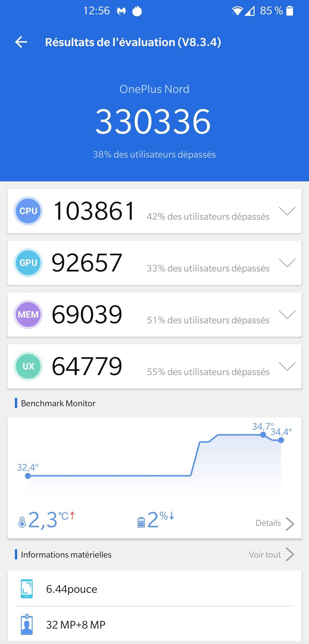Screen dimensions: 309x644
Task: Expand the UX score details
Action: (287, 366)
